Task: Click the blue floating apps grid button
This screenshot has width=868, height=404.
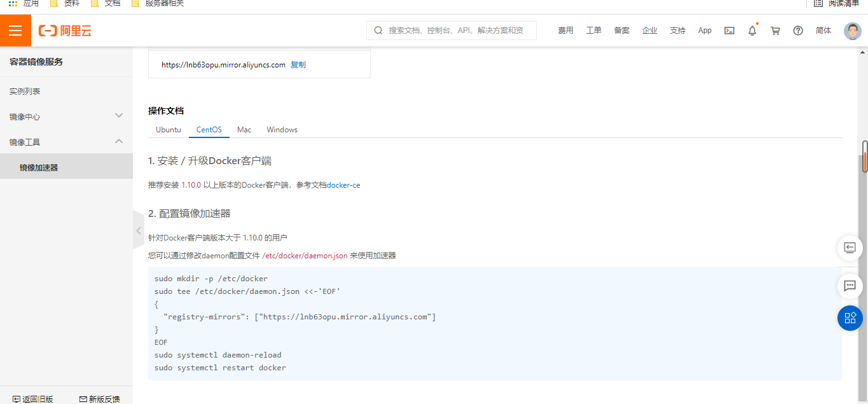Action: (850, 318)
